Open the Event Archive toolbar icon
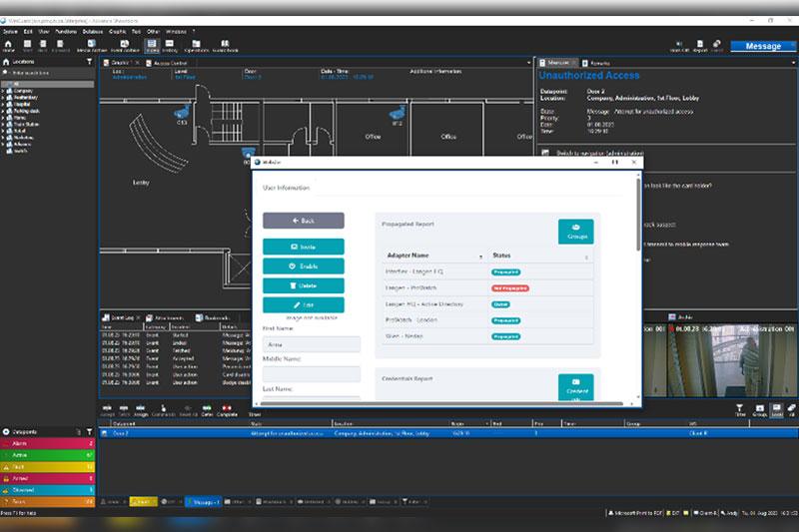The image size is (799, 532). pyautogui.click(x=125, y=45)
